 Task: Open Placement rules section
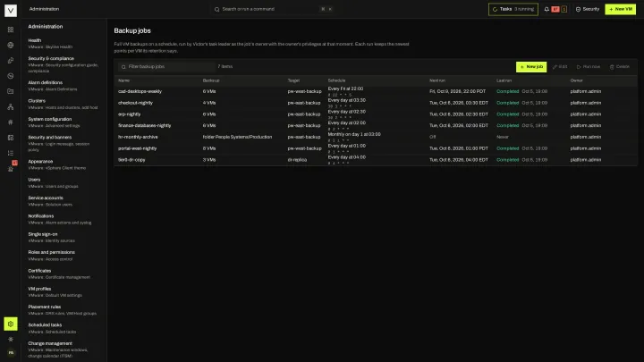pyautogui.click(x=64, y=310)
